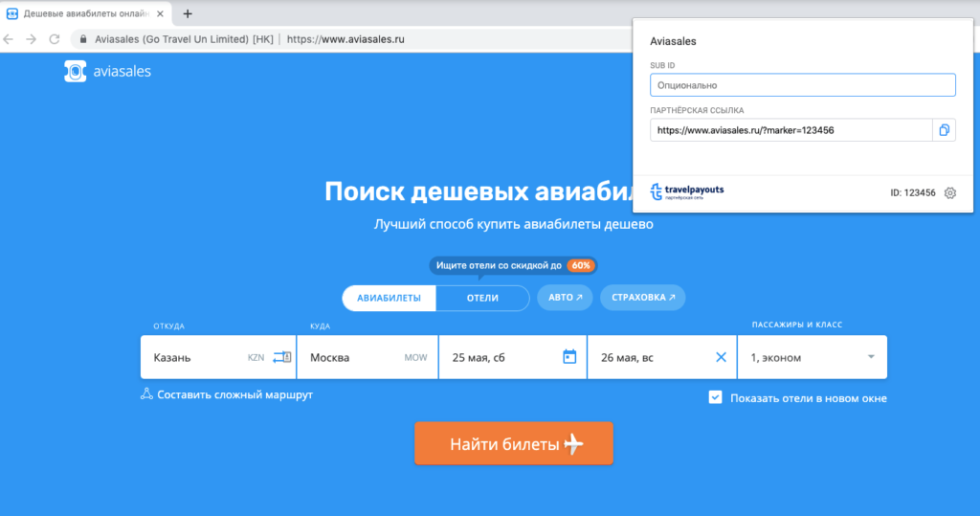Reload the Aviasales page
Screen dimensions: 980x516
point(55,39)
